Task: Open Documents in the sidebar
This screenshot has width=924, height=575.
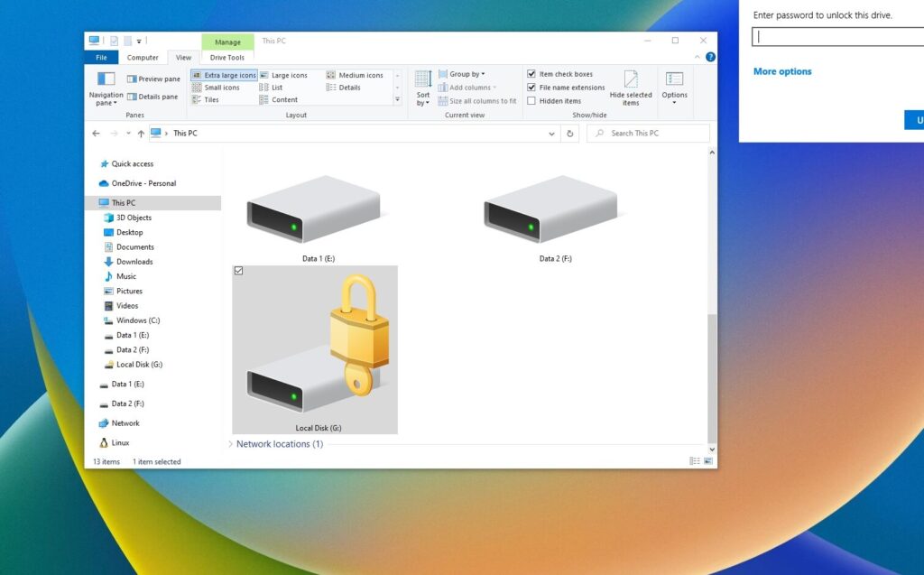Action: pyautogui.click(x=135, y=247)
